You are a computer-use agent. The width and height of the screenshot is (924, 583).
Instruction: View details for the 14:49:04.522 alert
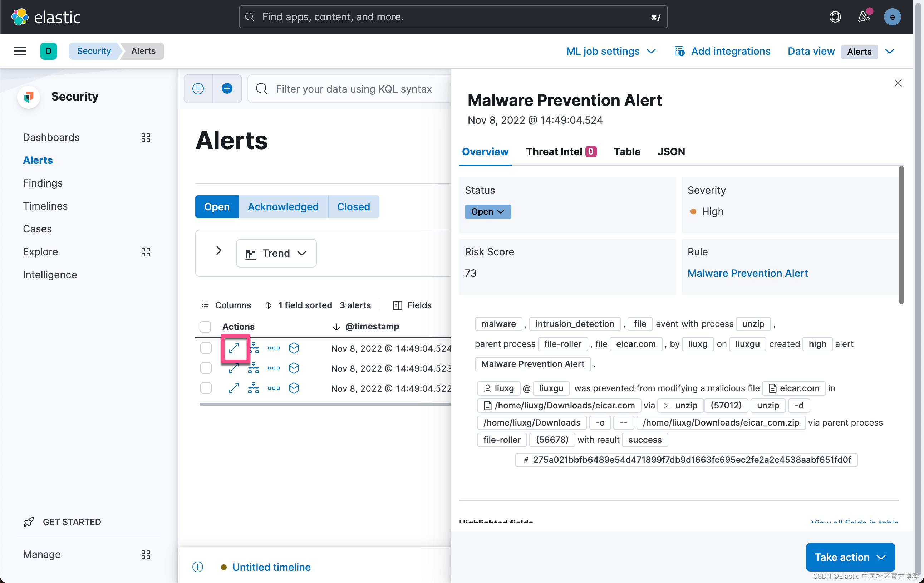click(234, 388)
